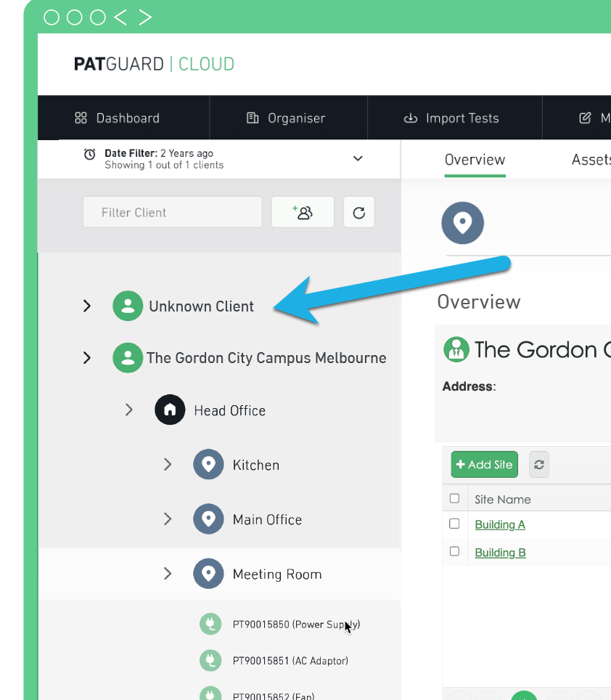This screenshot has height=700, width=611.
Task: Select the Unknown Client tree item
Action: (202, 306)
